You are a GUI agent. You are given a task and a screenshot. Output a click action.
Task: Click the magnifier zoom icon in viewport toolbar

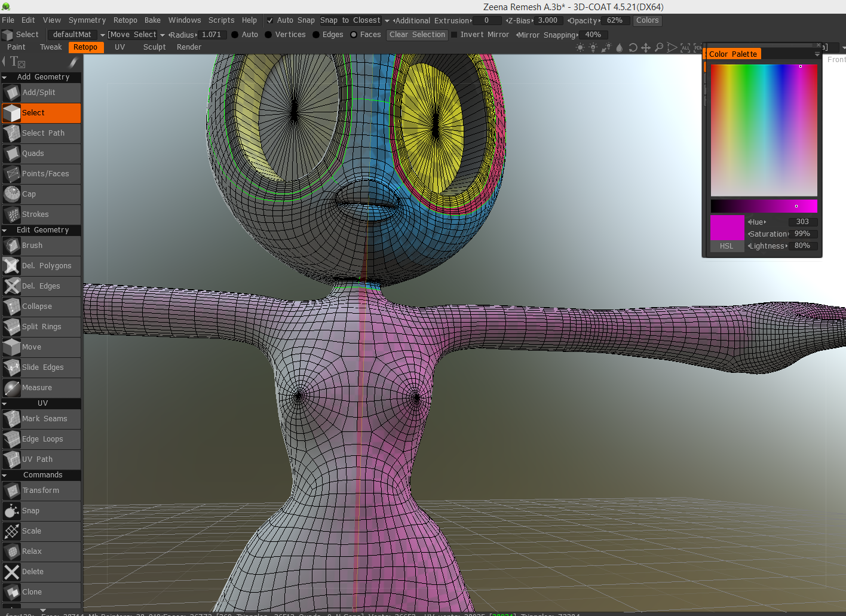(659, 48)
